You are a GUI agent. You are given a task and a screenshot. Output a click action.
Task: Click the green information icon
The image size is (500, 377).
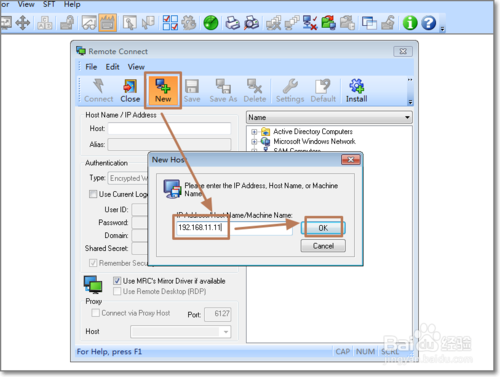point(410,23)
